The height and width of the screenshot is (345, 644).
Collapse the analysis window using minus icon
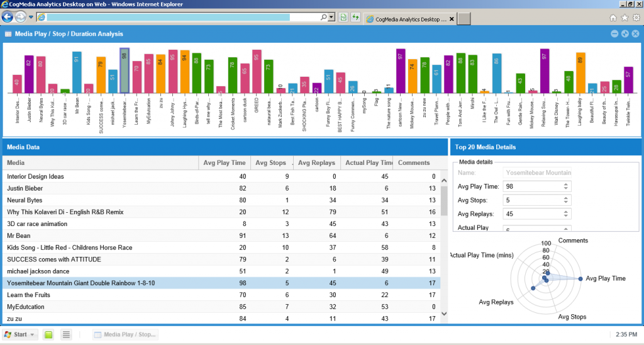point(614,33)
